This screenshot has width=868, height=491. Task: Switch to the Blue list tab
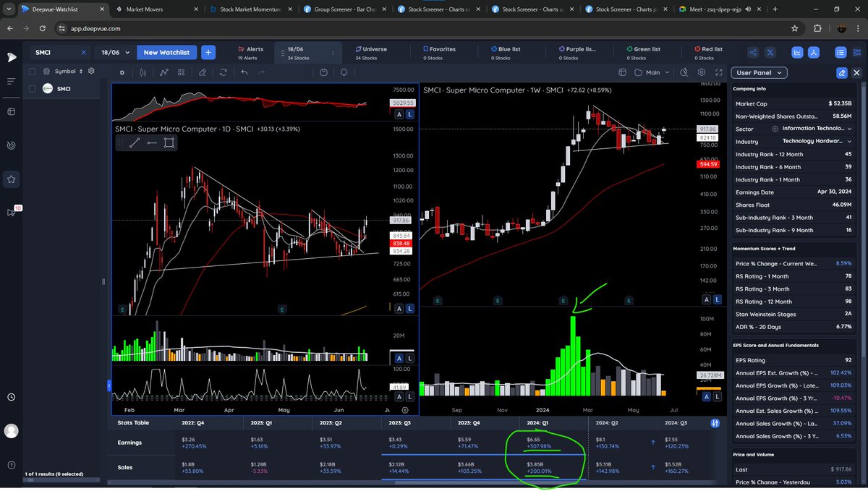505,53
